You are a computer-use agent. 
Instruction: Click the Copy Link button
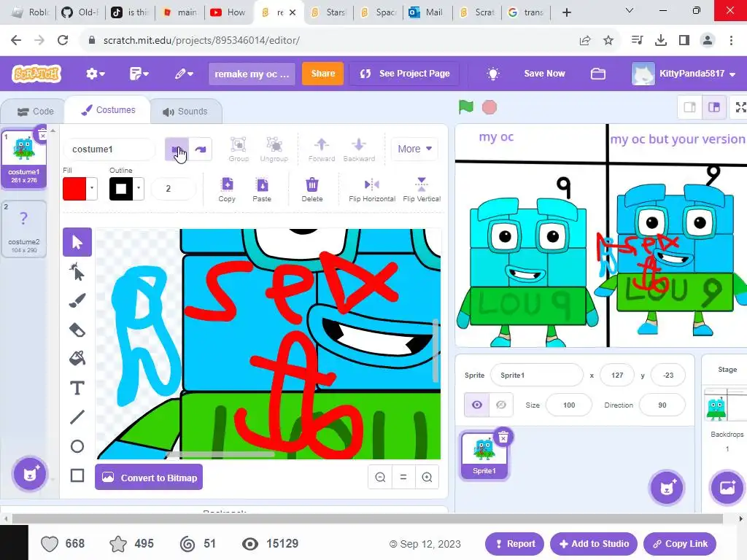(680, 544)
